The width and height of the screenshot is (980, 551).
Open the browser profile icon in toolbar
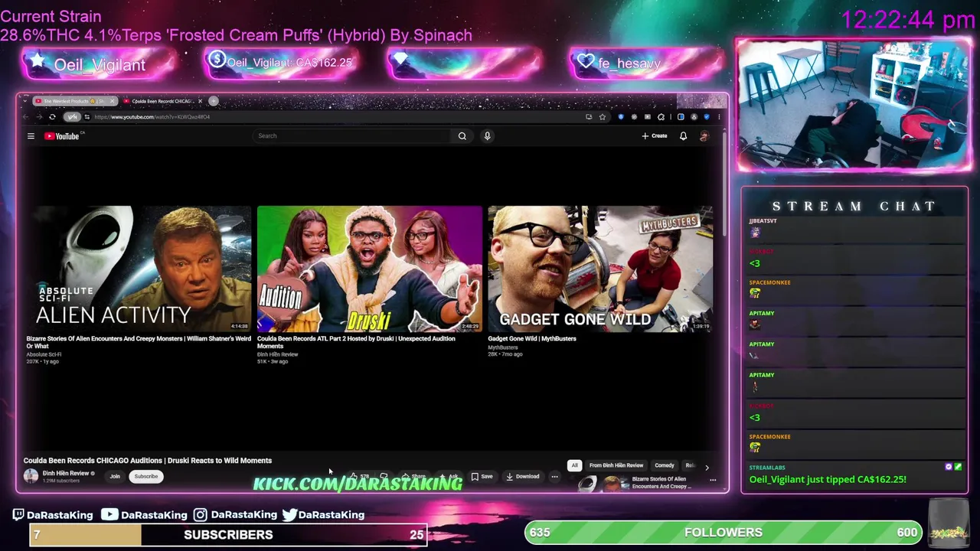694,117
